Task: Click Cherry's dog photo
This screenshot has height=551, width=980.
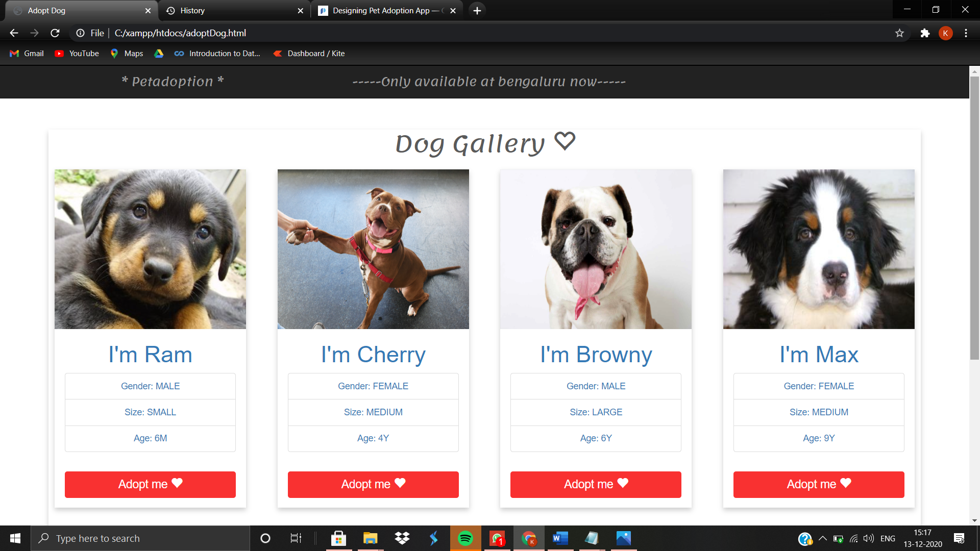Action: (x=373, y=249)
